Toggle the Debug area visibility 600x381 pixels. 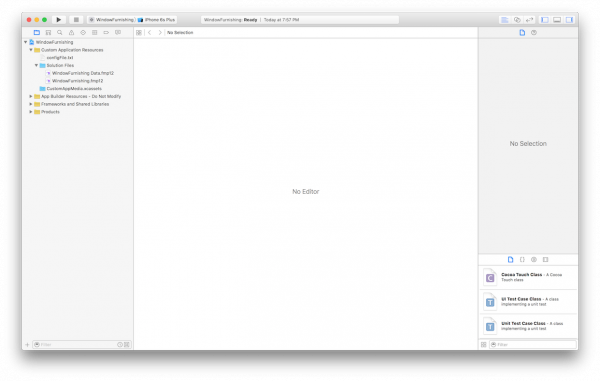tap(557, 20)
